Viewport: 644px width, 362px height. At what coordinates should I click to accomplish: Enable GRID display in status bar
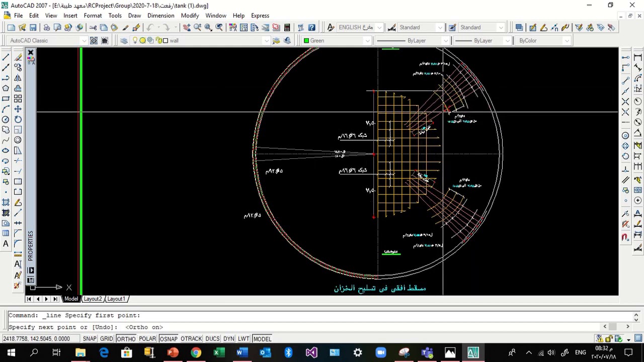[107, 339]
